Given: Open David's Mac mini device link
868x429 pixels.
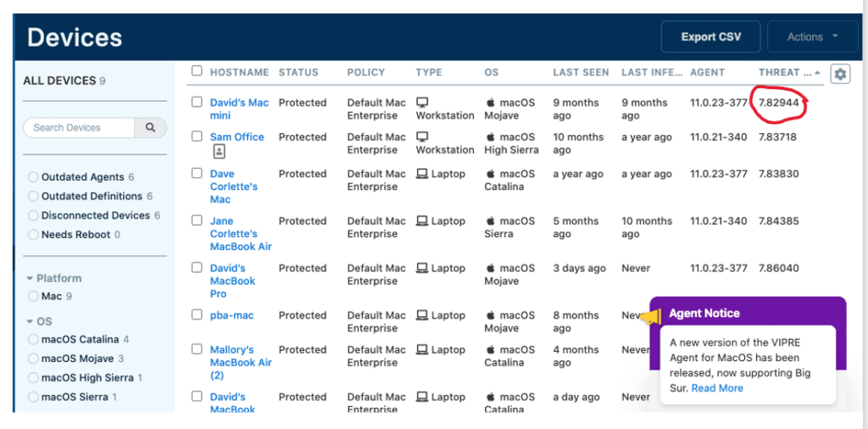Looking at the screenshot, I should point(239,109).
